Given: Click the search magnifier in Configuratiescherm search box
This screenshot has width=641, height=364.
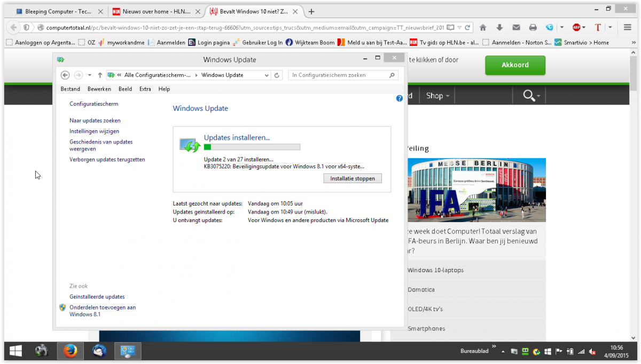Looking at the screenshot, I should (x=392, y=75).
